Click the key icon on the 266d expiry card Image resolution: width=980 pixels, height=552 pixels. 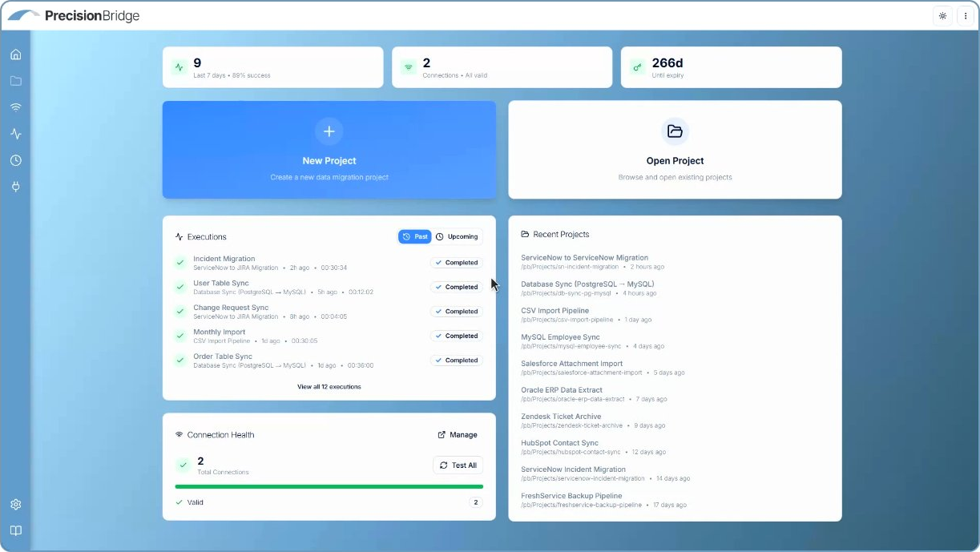[638, 67]
